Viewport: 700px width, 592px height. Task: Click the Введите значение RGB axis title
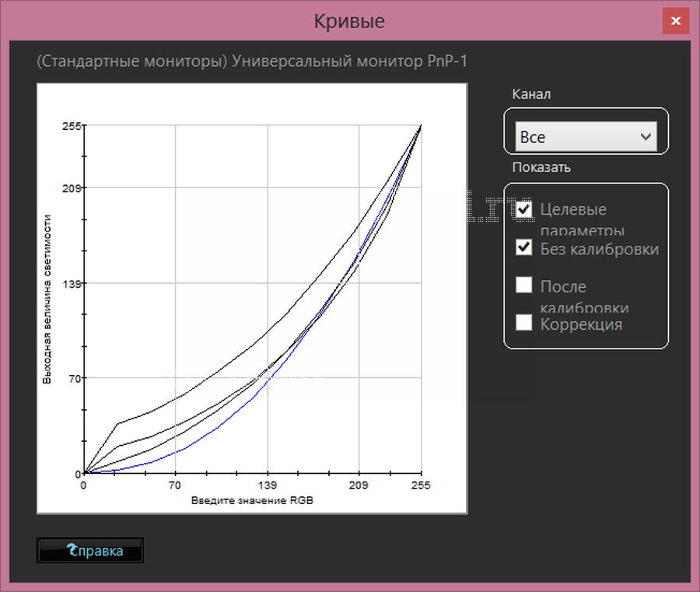click(x=252, y=500)
